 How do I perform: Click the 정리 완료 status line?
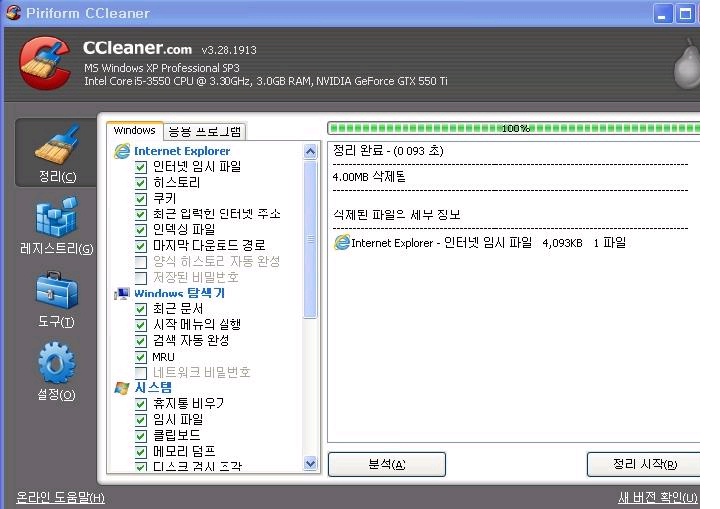click(x=388, y=151)
